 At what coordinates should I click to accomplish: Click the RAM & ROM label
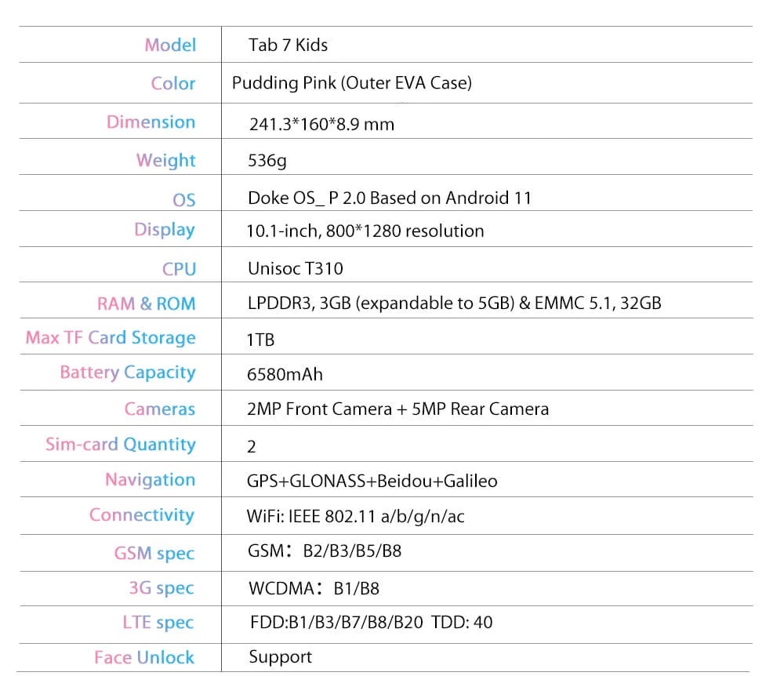pyautogui.click(x=146, y=303)
